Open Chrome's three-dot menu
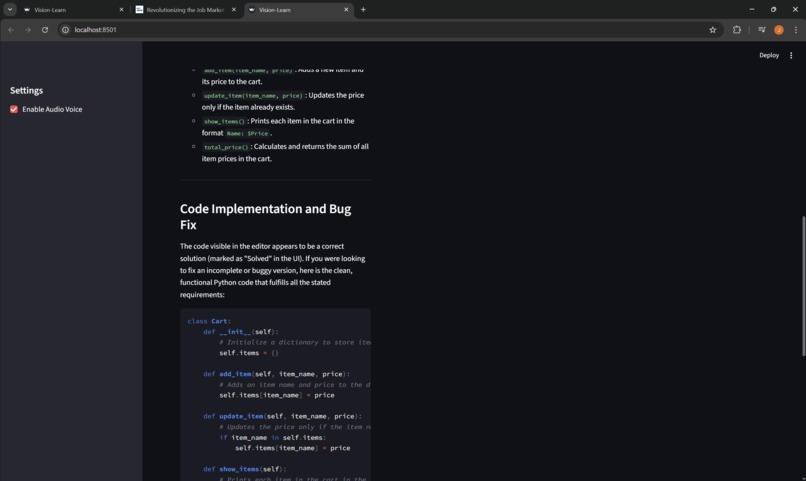 (x=796, y=30)
